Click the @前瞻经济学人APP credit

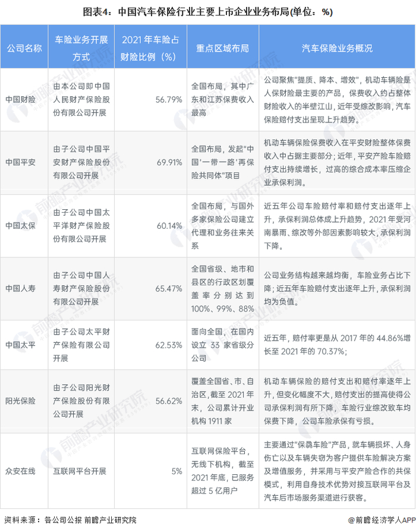[x=382, y=520]
